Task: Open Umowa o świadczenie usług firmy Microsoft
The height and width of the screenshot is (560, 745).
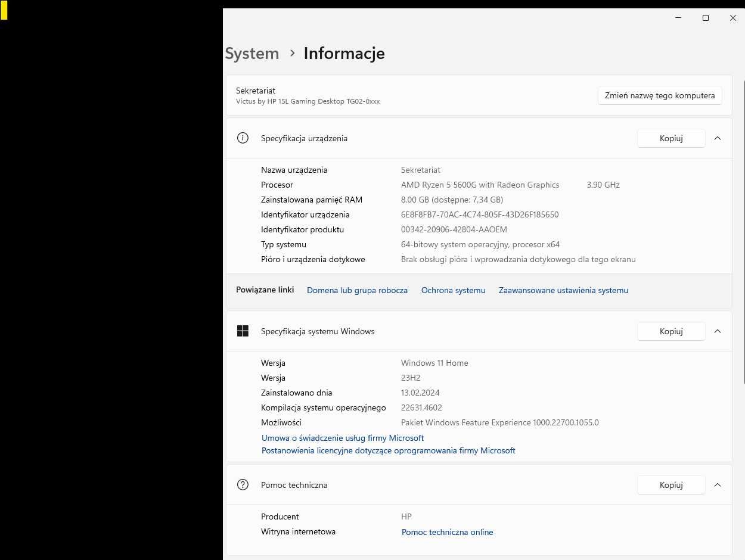Action: (x=343, y=438)
